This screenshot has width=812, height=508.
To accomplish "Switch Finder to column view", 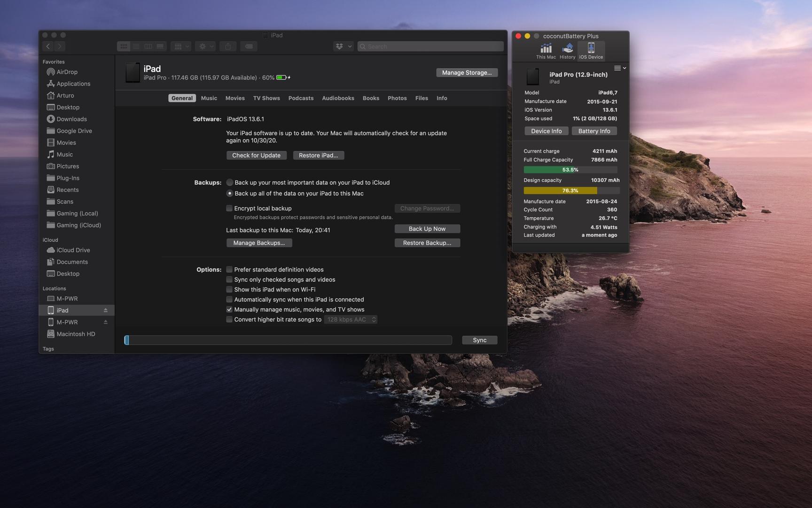I will (x=148, y=46).
